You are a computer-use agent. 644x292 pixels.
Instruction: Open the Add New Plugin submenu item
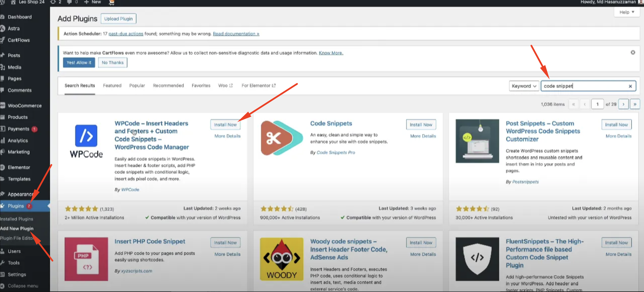point(17,228)
